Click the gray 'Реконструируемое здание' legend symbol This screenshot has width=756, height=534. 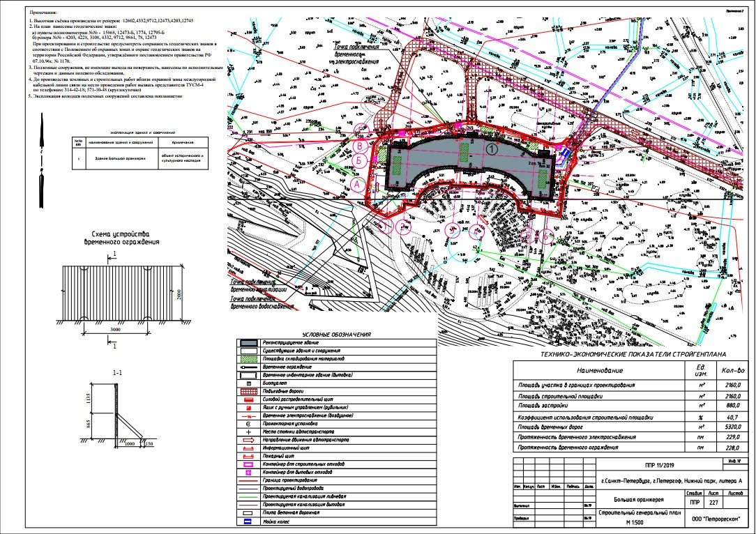248,343
